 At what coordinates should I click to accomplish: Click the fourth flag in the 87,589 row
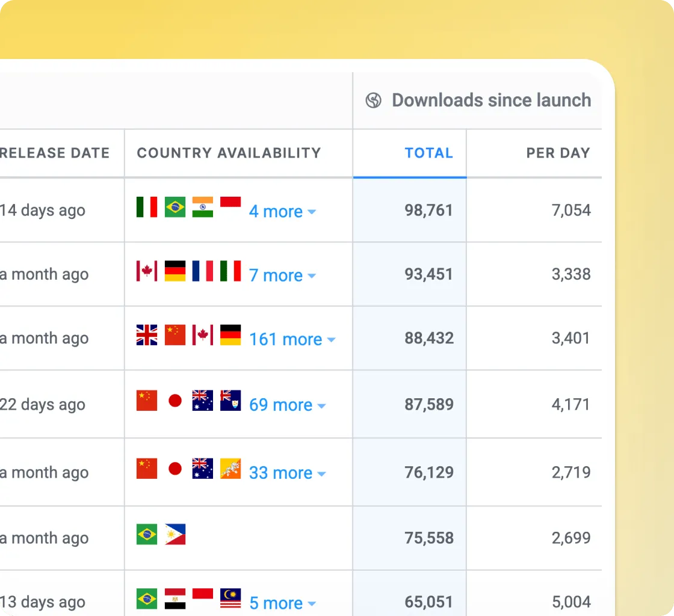[x=230, y=401]
